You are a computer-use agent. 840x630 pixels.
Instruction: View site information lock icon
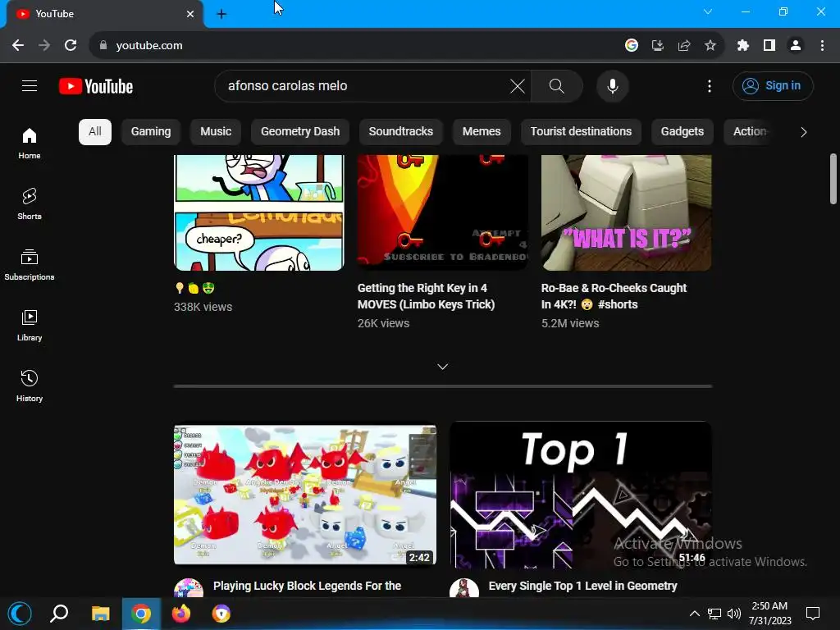tap(103, 46)
